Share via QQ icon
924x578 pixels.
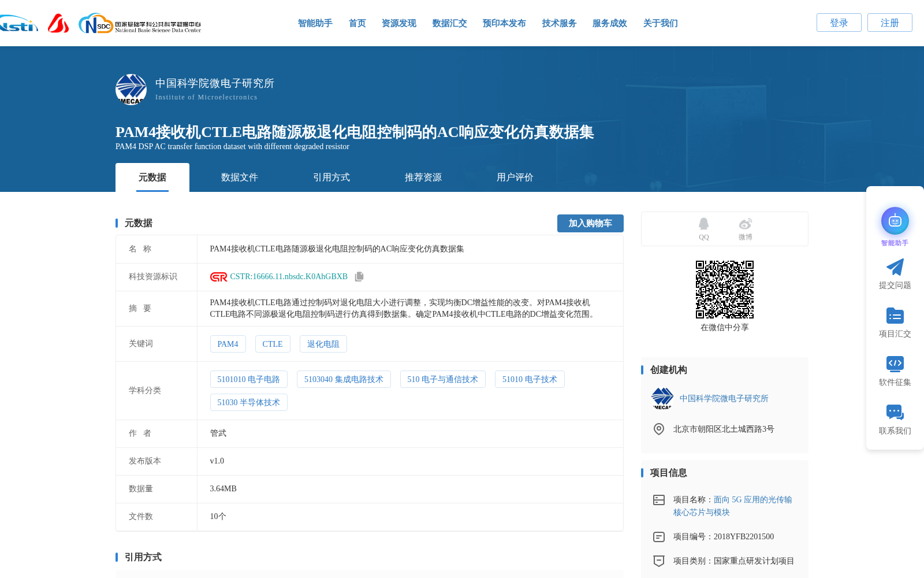(x=703, y=224)
